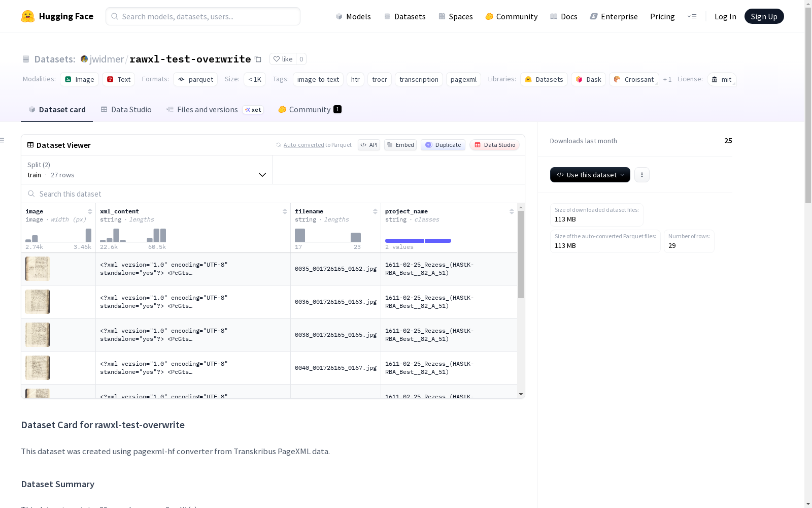Viewport: 812px width, 508px height.
Task: Click the project_name classes distribution bar
Action: pyautogui.click(x=418, y=241)
